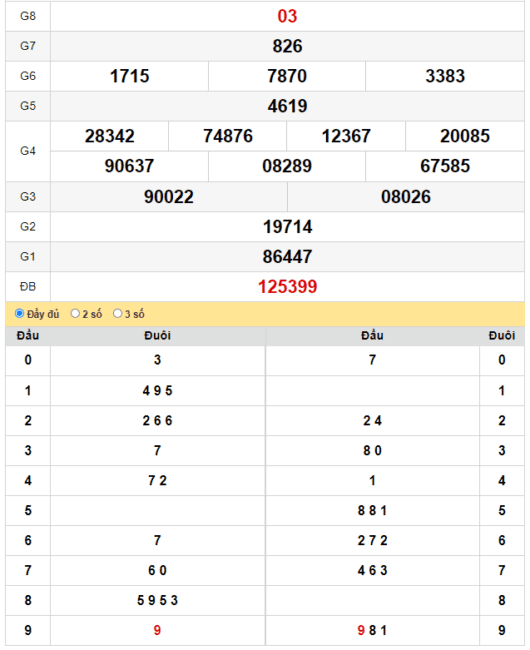Select G4 number 28342
This screenshot has width=530, height=650.
coord(110,136)
